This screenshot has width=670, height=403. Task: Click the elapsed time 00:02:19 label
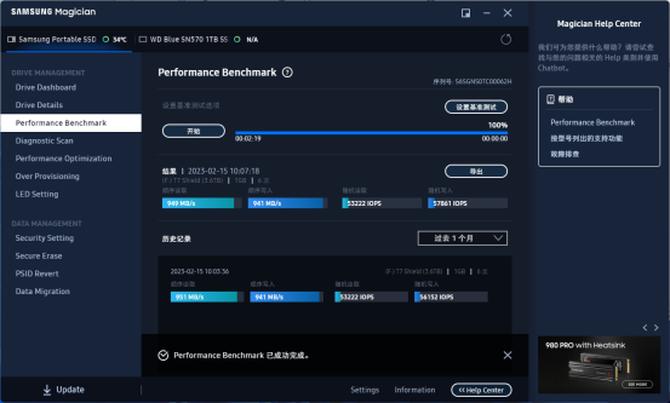coord(248,139)
